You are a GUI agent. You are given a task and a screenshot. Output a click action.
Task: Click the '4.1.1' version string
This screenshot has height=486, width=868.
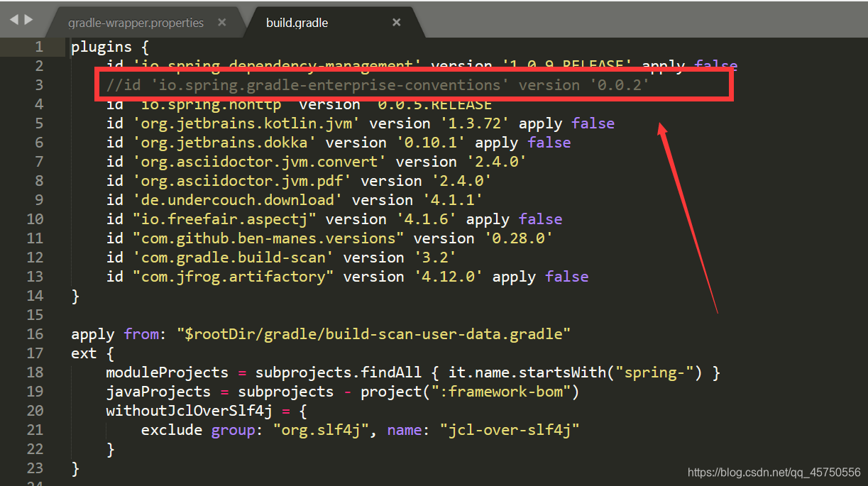pyautogui.click(x=453, y=200)
